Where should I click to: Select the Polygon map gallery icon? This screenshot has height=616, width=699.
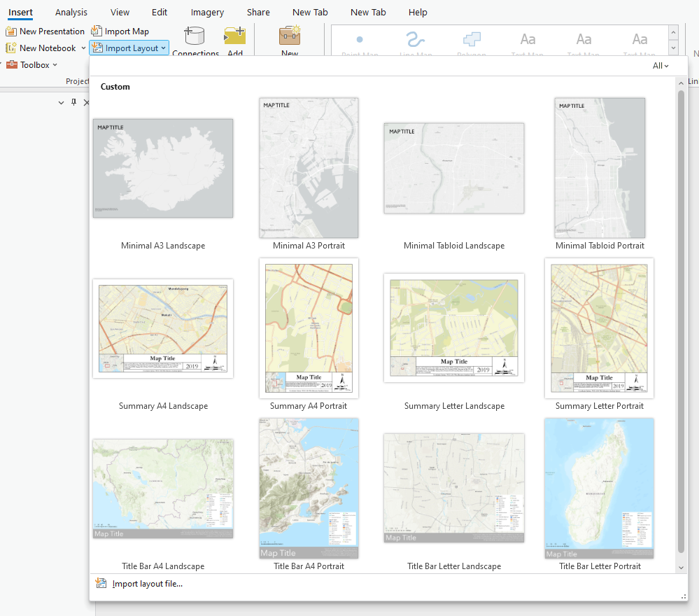(472, 38)
